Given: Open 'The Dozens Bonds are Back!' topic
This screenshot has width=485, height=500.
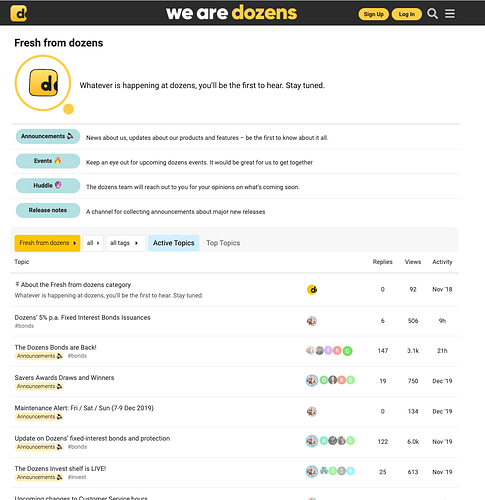Looking at the screenshot, I should tap(55, 347).
